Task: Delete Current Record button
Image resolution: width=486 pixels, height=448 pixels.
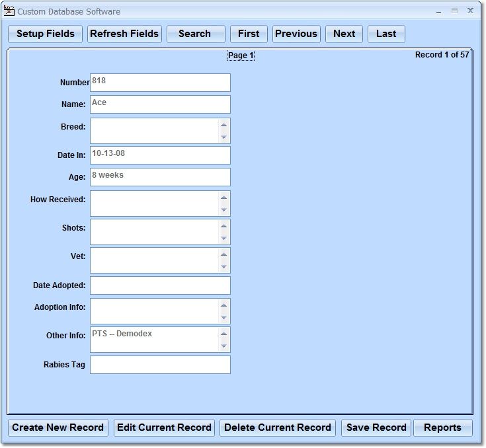Action: [278, 428]
